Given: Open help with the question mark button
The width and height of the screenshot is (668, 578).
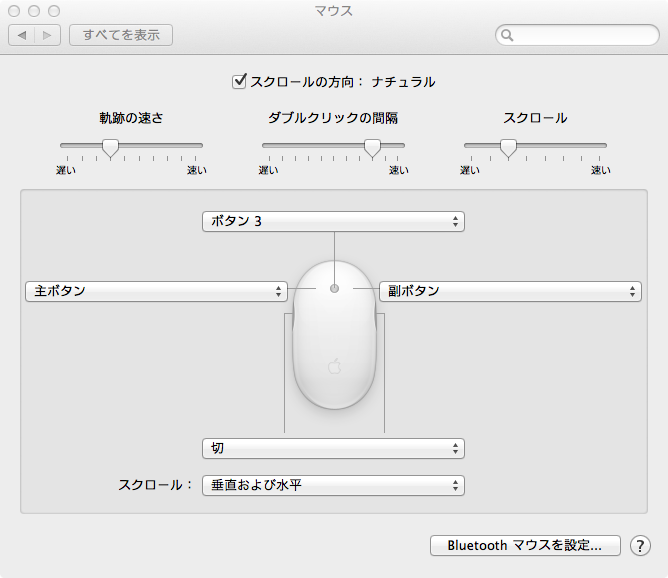Looking at the screenshot, I should point(641,546).
